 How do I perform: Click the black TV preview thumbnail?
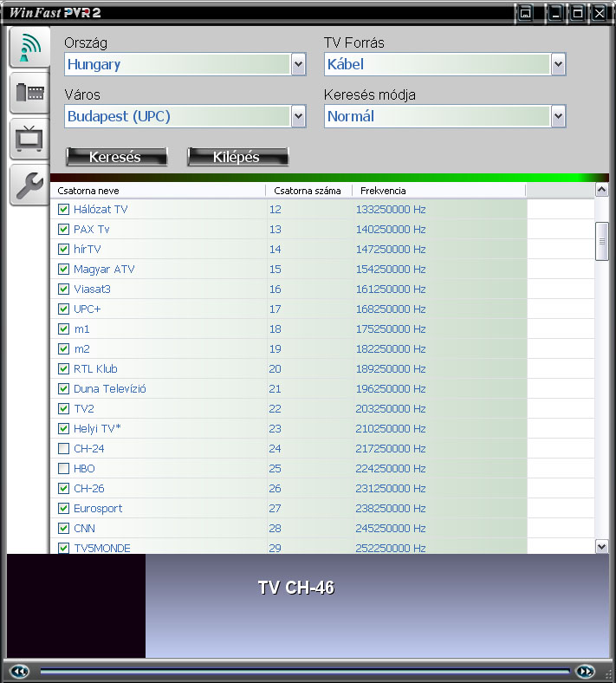(76, 606)
